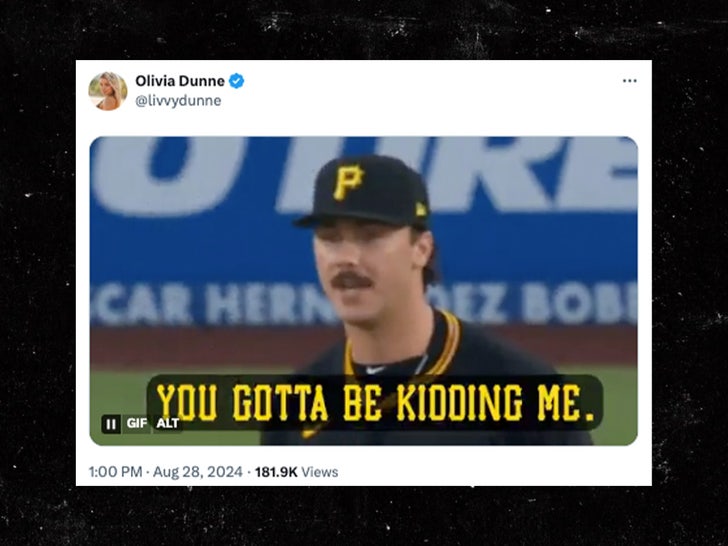Show the ALT image description
Image resolution: width=728 pixels, height=546 pixels.
coord(168,423)
